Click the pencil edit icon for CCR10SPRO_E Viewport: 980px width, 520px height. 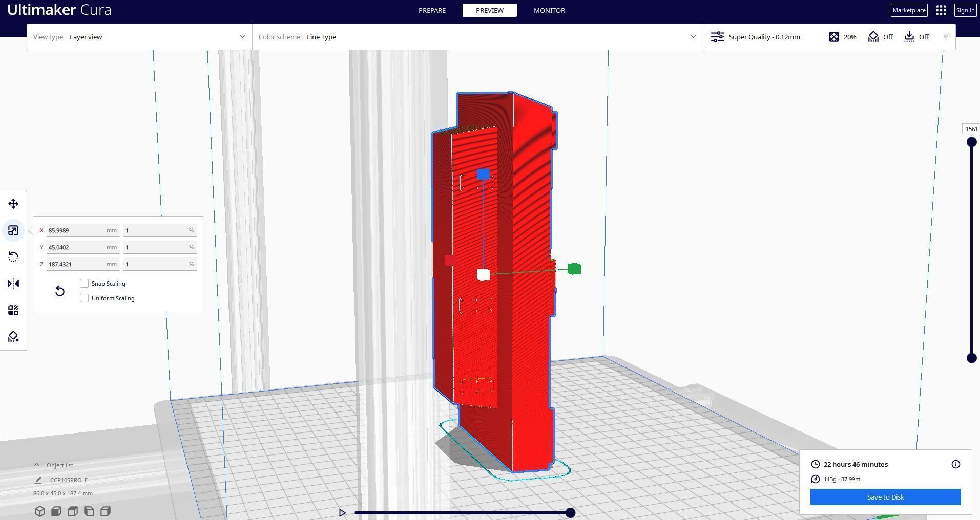tap(38, 480)
